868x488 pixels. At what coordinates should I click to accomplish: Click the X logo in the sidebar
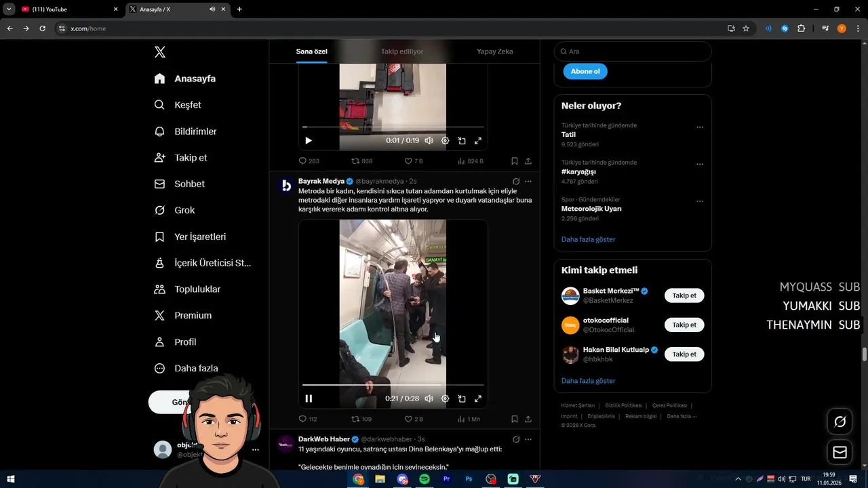pos(160,52)
